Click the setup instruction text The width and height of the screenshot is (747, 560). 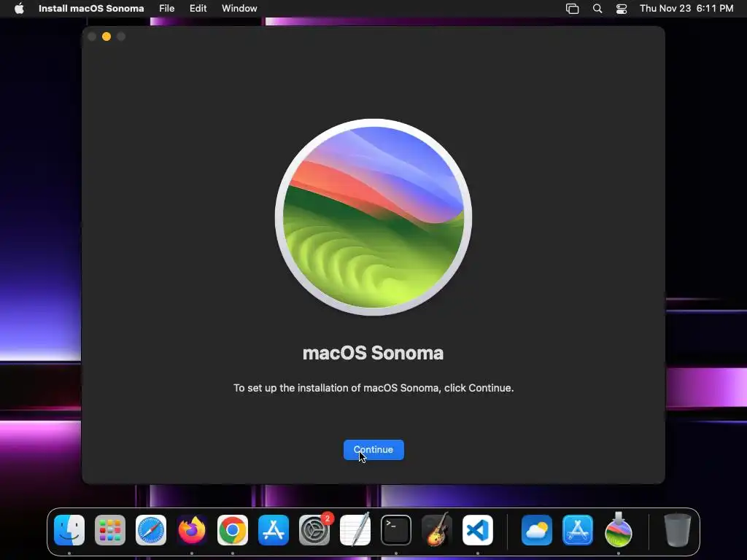coord(373,388)
